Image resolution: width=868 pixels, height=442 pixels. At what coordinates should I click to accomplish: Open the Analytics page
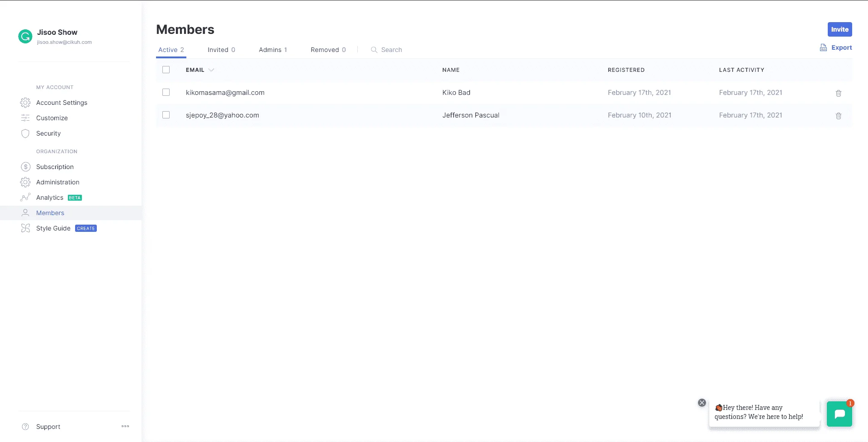coord(50,197)
